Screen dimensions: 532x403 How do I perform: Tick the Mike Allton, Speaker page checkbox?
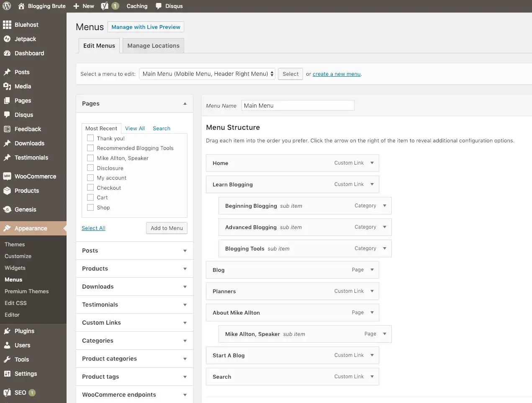tap(90, 158)
